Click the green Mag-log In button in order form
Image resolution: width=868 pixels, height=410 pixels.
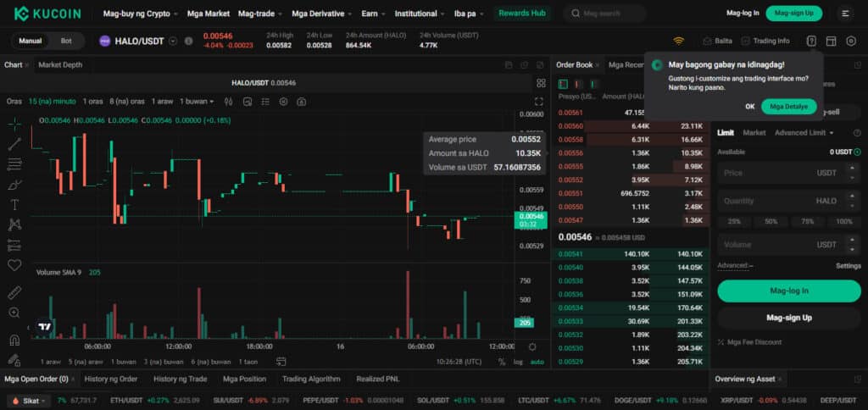pos(789,291)
